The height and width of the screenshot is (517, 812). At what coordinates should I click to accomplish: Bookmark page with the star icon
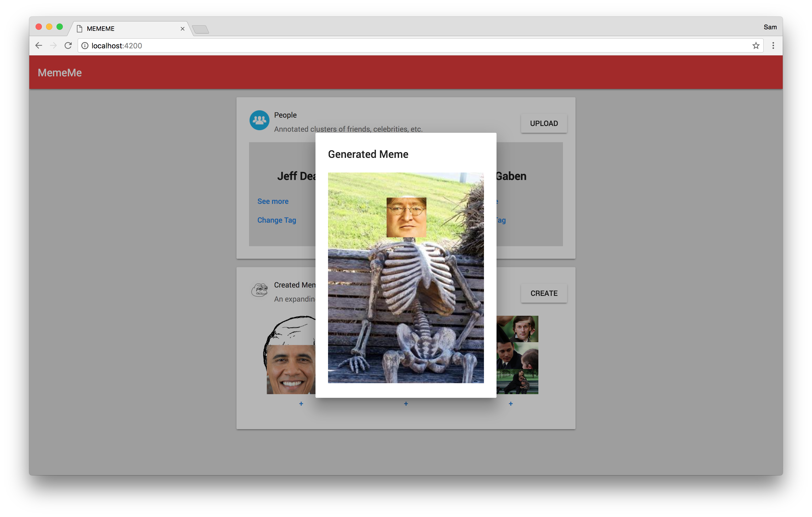click(756, 45)
